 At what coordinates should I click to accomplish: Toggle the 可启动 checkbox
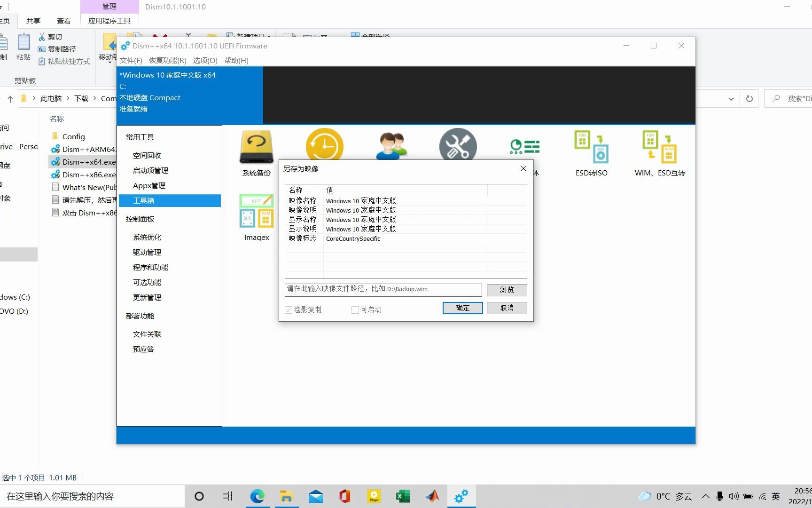[355, 310]
